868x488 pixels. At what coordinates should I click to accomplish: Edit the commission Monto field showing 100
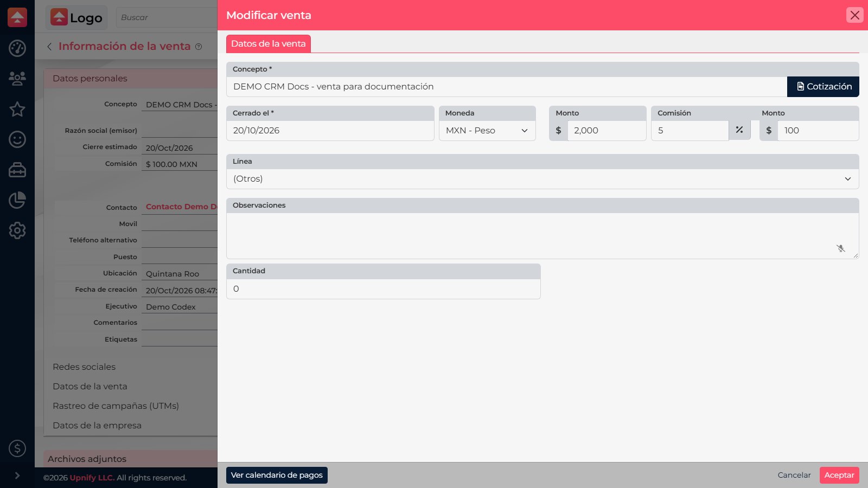[x=818, y=131]
